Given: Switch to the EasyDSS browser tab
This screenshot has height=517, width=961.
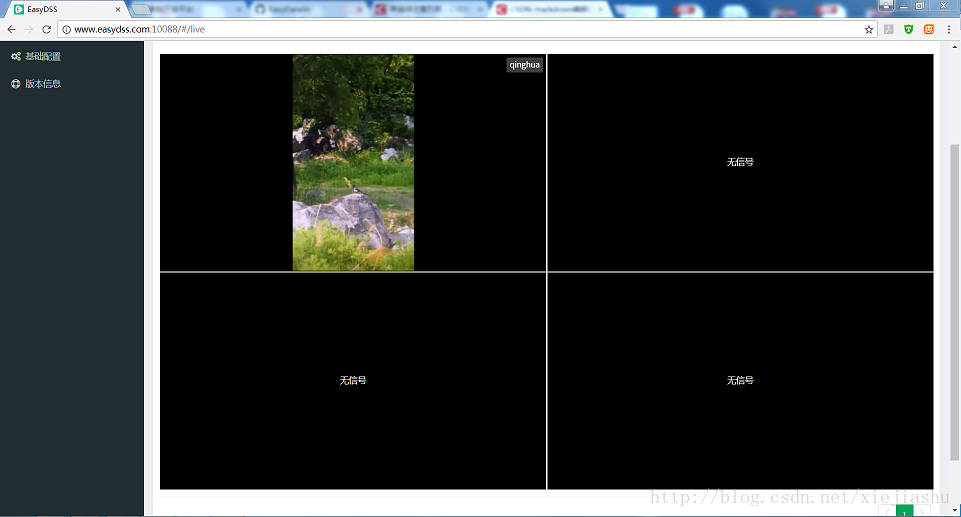Looking at the screenshot, I should click(66, 9).
